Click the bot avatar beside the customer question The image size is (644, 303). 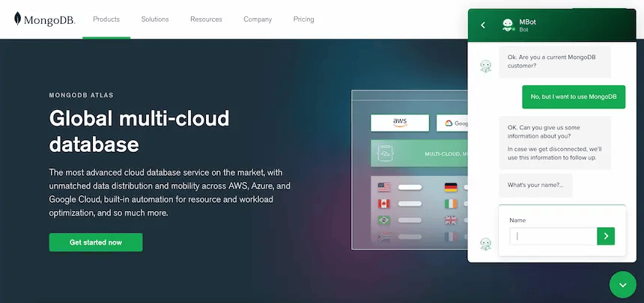(x=486, y=66)
